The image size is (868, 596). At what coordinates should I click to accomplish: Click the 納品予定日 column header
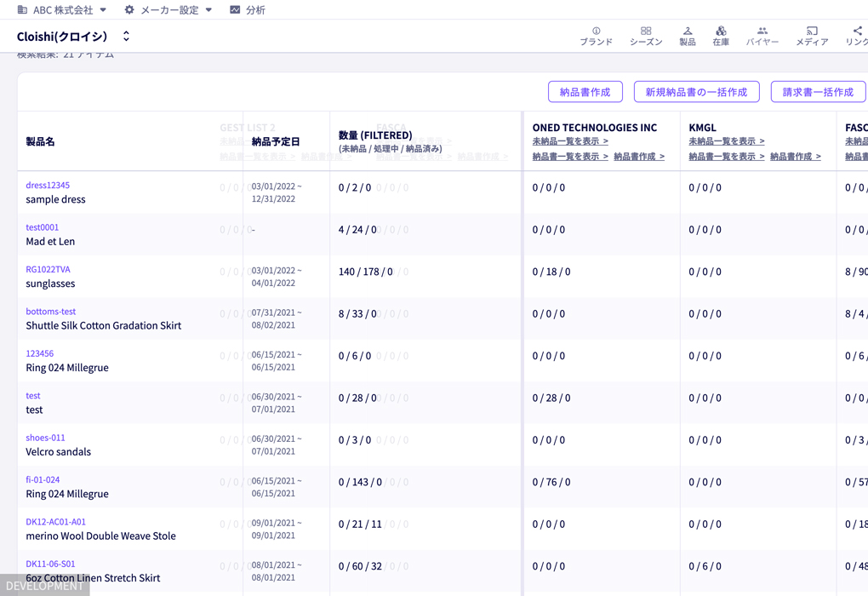[x=276, y=142]
